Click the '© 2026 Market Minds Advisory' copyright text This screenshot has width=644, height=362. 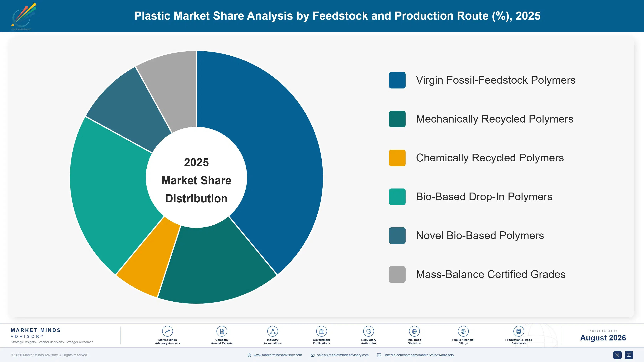pyautogui.click(x=49, y=355)
